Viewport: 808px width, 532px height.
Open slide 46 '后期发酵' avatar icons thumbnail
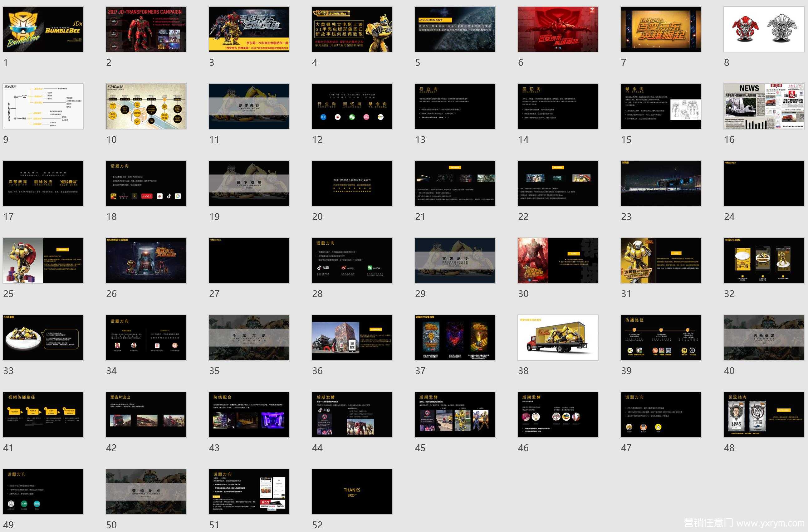558,415
